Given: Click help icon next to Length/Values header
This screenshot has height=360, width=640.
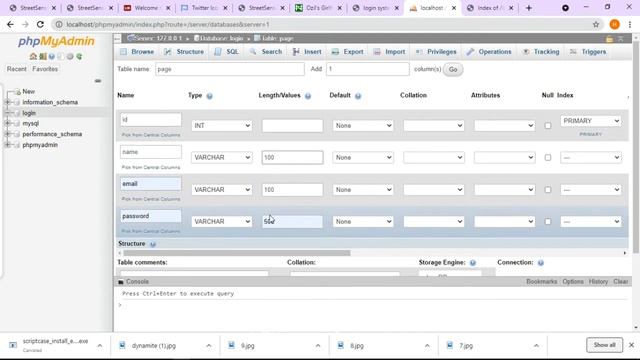Looking at the screenshot, I should [308, 96].
